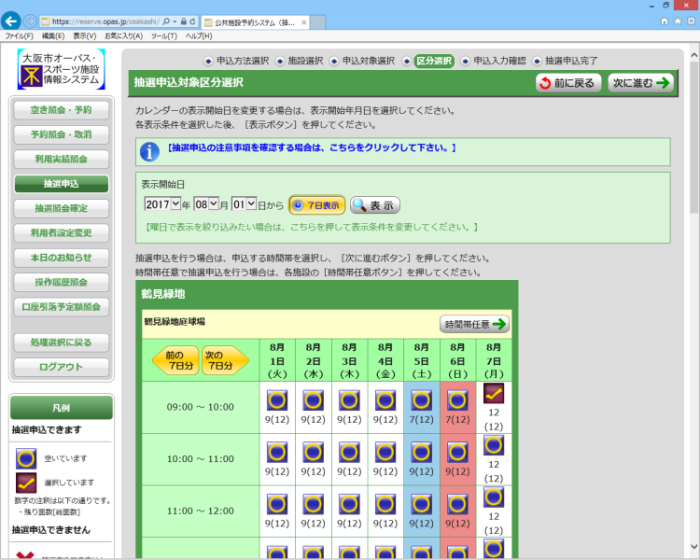The width and height of the screenshot is (700, 560).
Task: Open lottery application notes link
Action: 311,148
